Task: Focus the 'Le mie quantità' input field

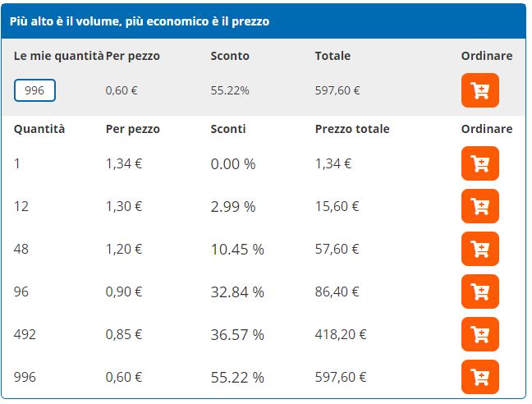Action: [x=34, y=90]
